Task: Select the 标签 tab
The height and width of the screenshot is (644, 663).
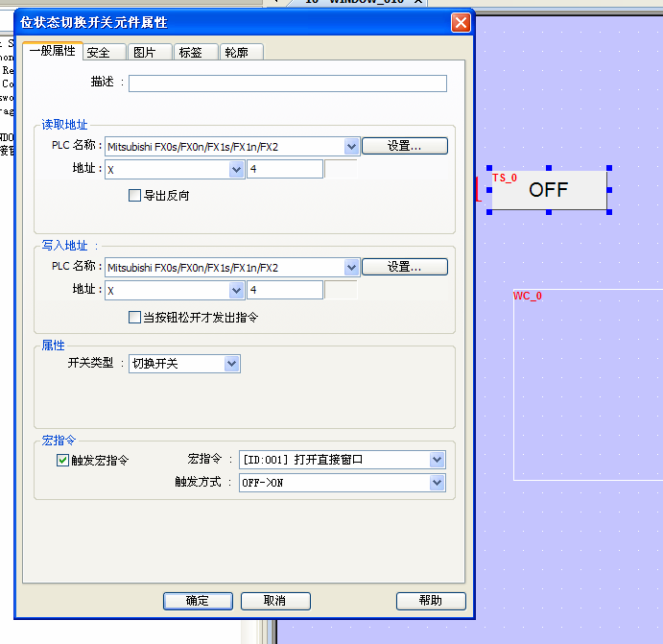Action: [x=191, y=52]
